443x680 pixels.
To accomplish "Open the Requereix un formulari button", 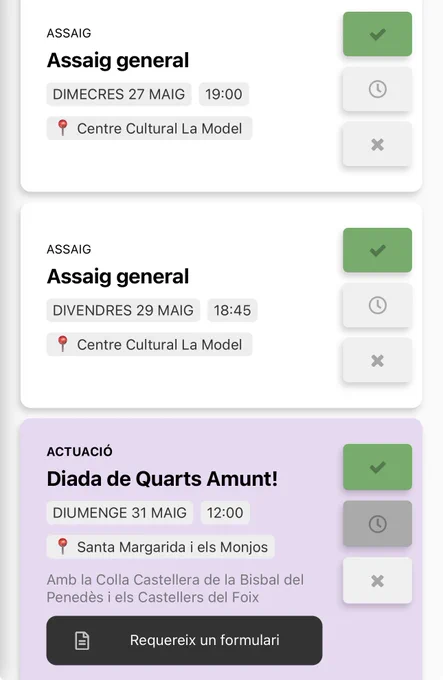I will pos(184,640).
